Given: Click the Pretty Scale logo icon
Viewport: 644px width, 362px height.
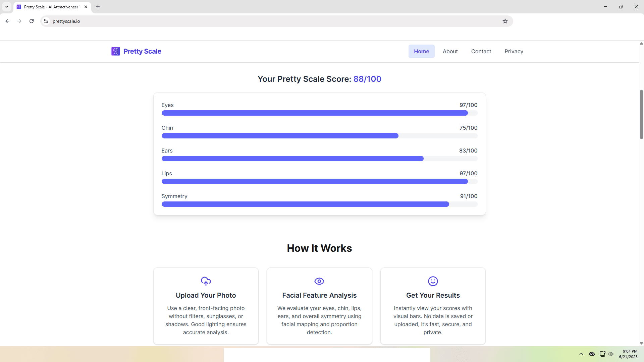Looking at the screenshot, I should pos(116,51).
